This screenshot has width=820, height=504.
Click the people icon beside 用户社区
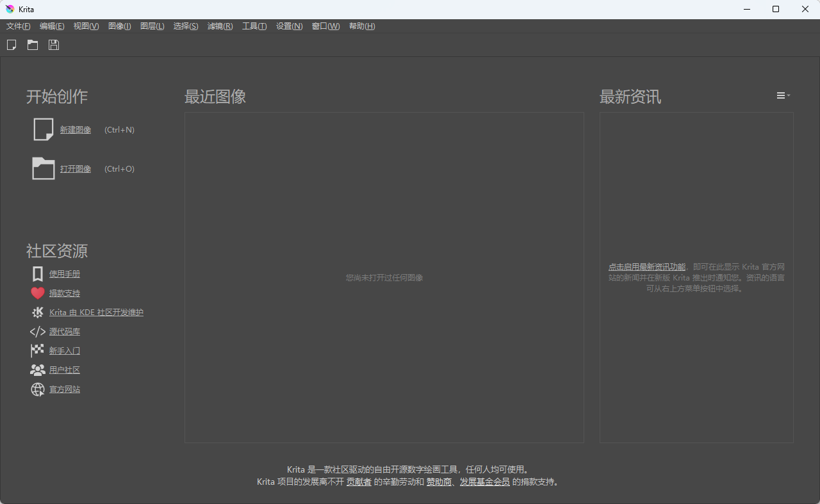38,370
